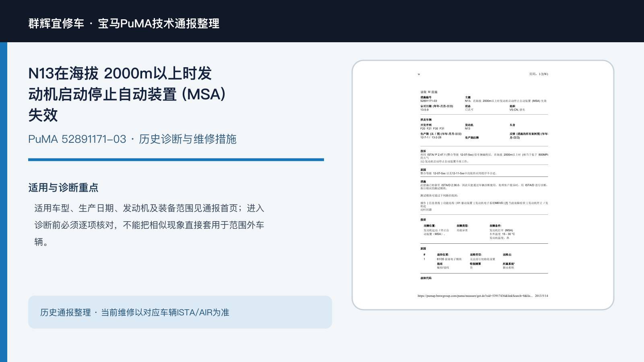The height and width of the screenshot is (362, 644).
Task: Click the header title 群辉宜修车 · 宝马PuMA技术通报整理
Action: coord(124,23)
